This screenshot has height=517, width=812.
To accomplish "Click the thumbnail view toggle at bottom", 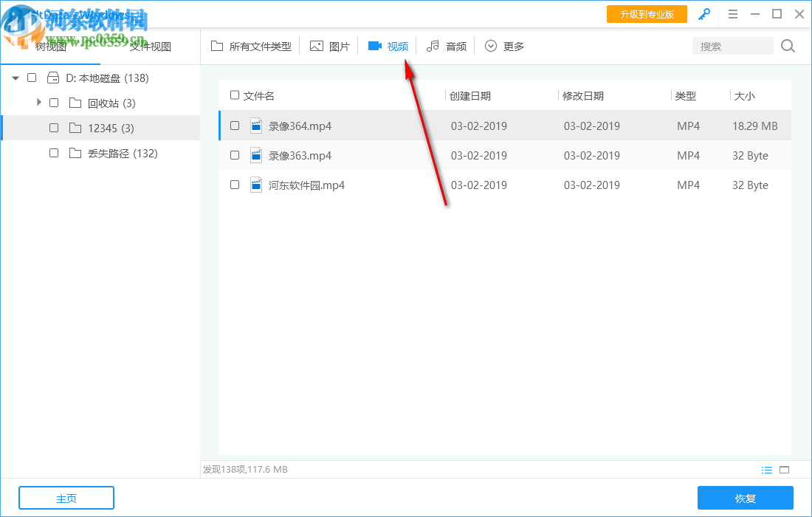I will click(x=784, y=469).
